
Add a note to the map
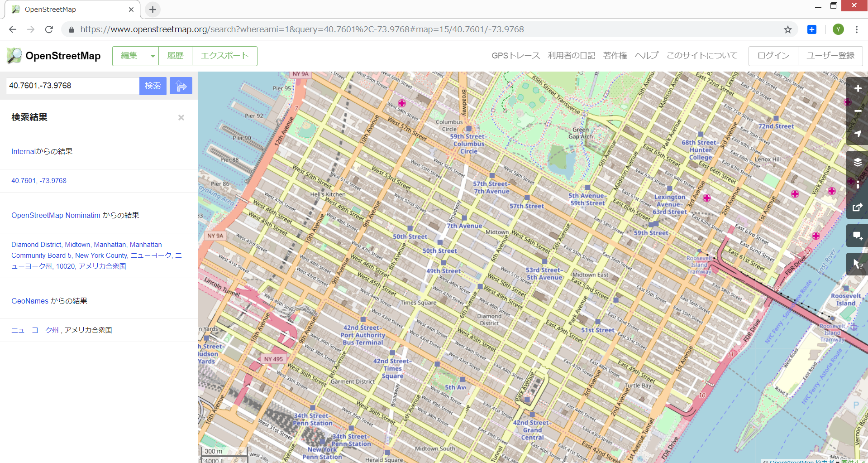tap(857, 236)
